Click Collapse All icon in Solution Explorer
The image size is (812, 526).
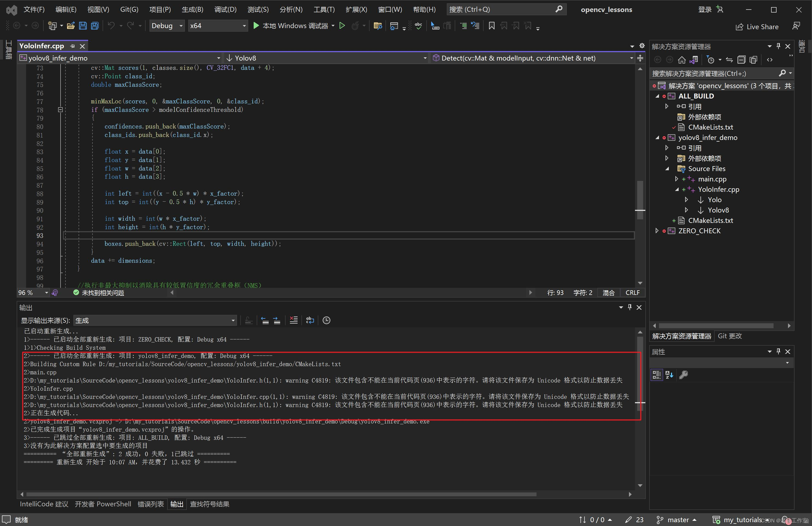tap(741, 60)
